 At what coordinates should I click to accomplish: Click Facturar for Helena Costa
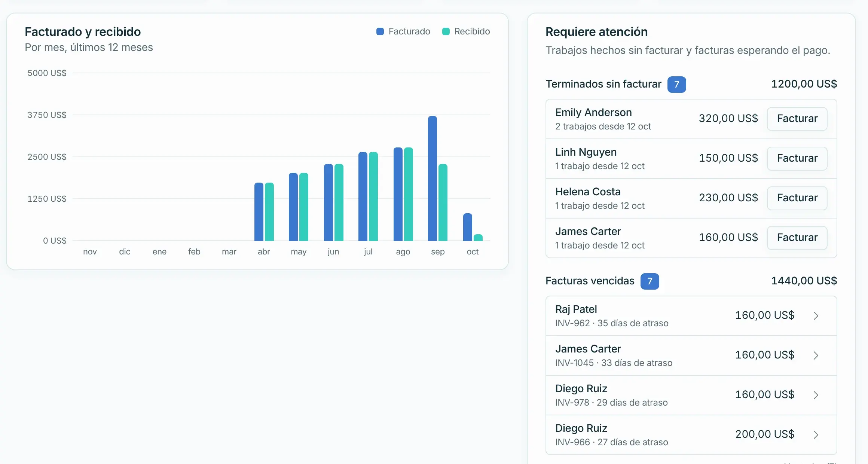[797, 198]
